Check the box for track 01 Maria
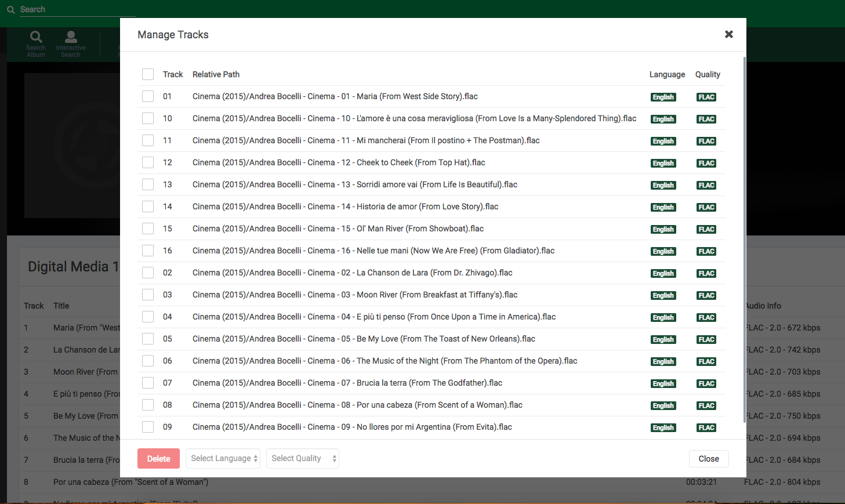Image resolution: width=845 pixels, height=504 pixels. click(148, 96)
